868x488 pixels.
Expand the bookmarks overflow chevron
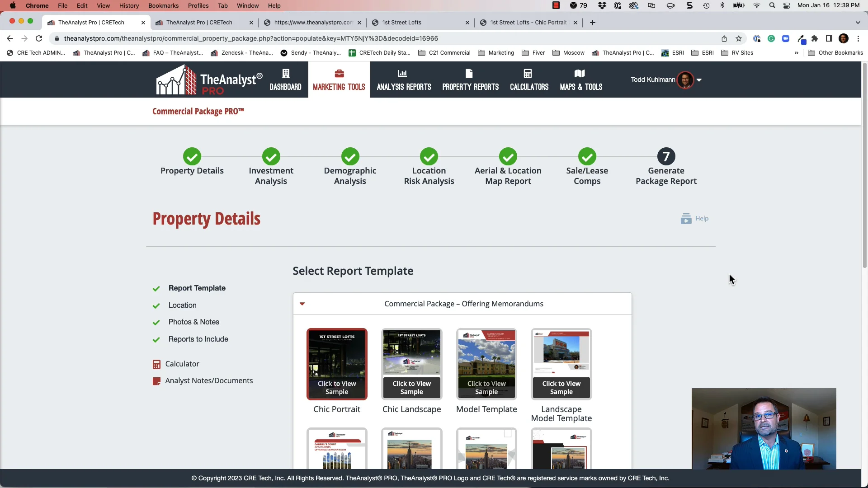pos(796,53)
